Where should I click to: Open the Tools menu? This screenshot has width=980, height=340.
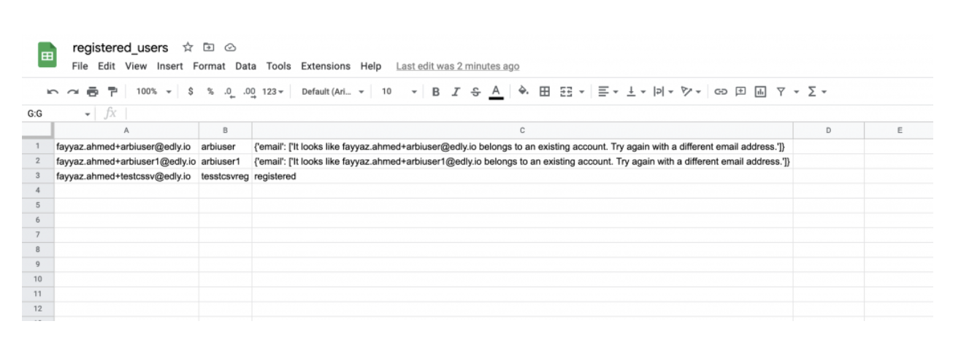point(278,66)
